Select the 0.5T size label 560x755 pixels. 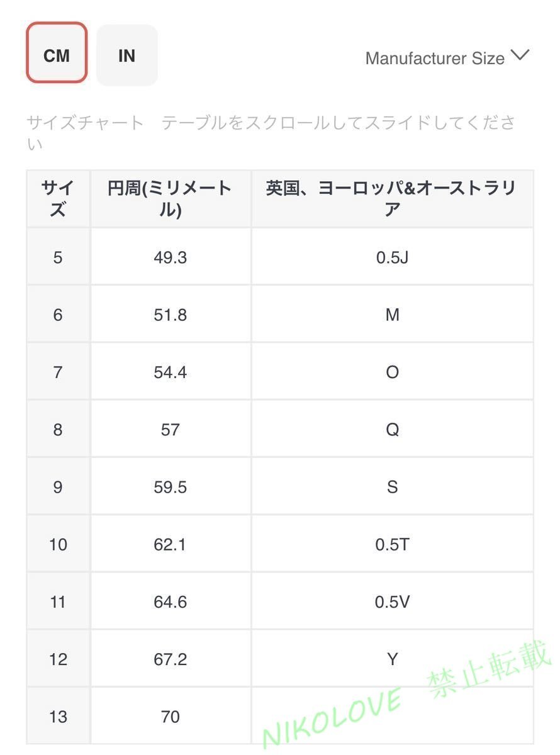[391, 544]
